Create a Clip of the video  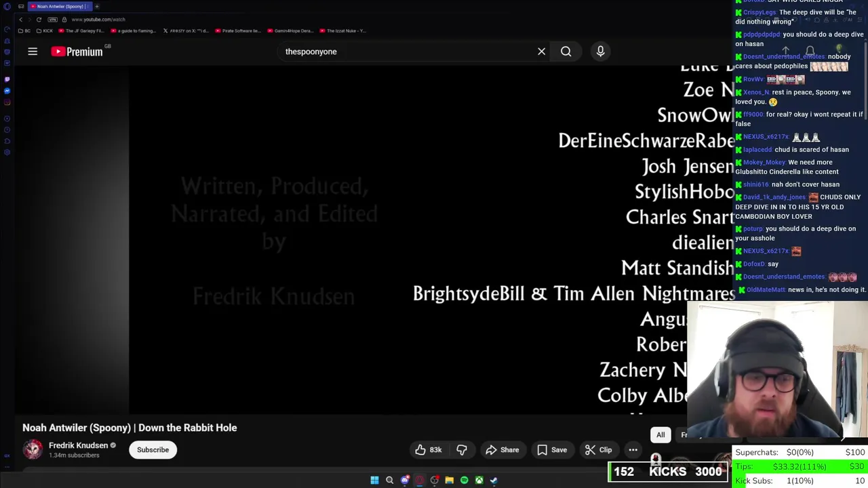pos(599,450)
